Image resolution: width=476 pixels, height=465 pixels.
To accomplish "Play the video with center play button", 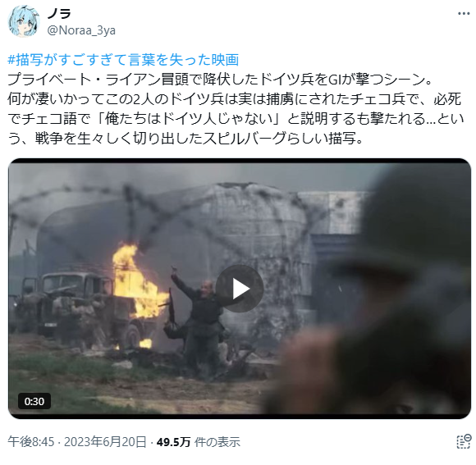I will (240, 289).
